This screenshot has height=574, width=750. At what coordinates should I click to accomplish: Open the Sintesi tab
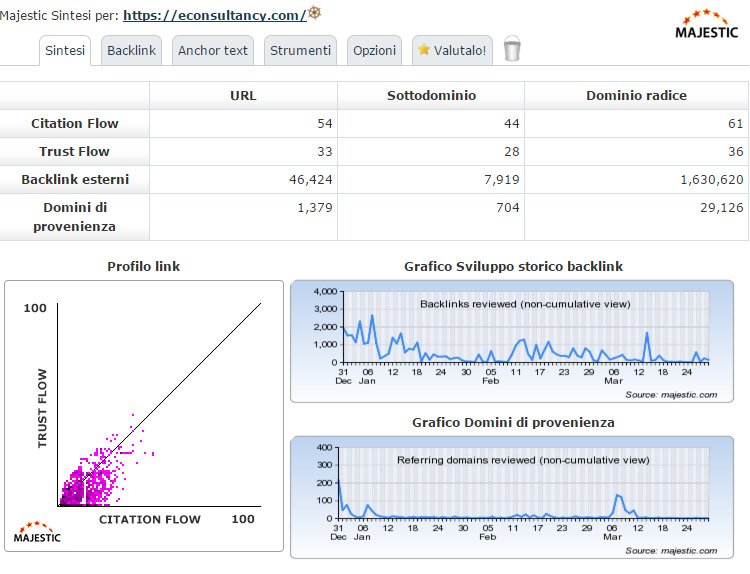click(x=65, y=51)
